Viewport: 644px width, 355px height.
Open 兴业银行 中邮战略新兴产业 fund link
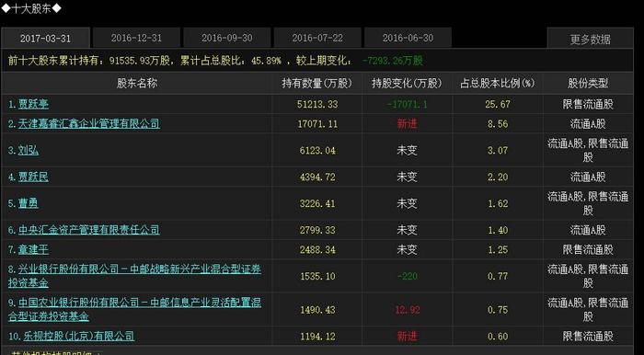click(x=134, y=276)
